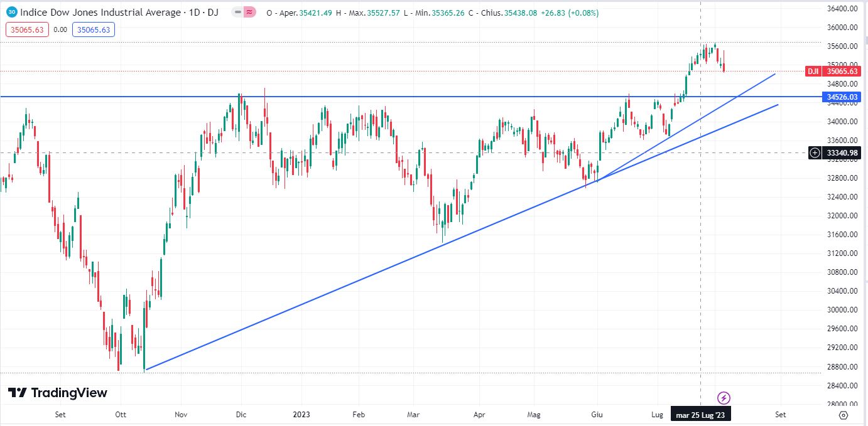Click the close value 35438.08
This screenshot has width=868, height=426.
click(x=520, y=13)
